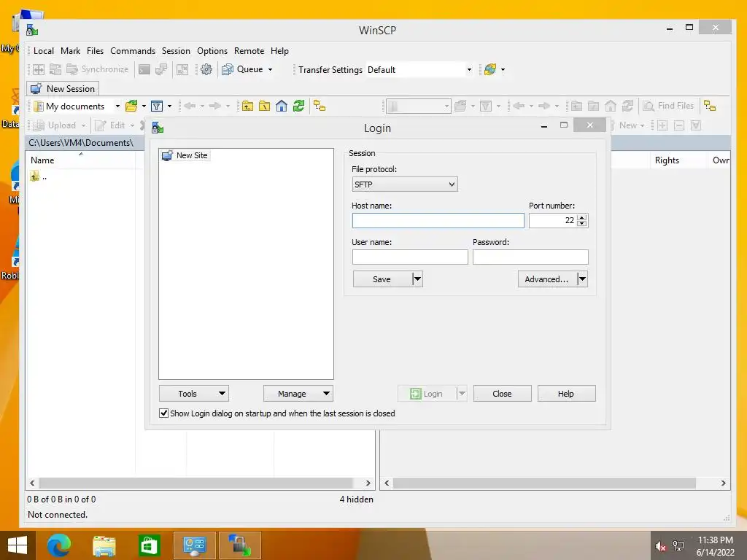Refresh the local panel with green arrows icon
This screenshot has width=747, height=560.
[x=298, y=106]
